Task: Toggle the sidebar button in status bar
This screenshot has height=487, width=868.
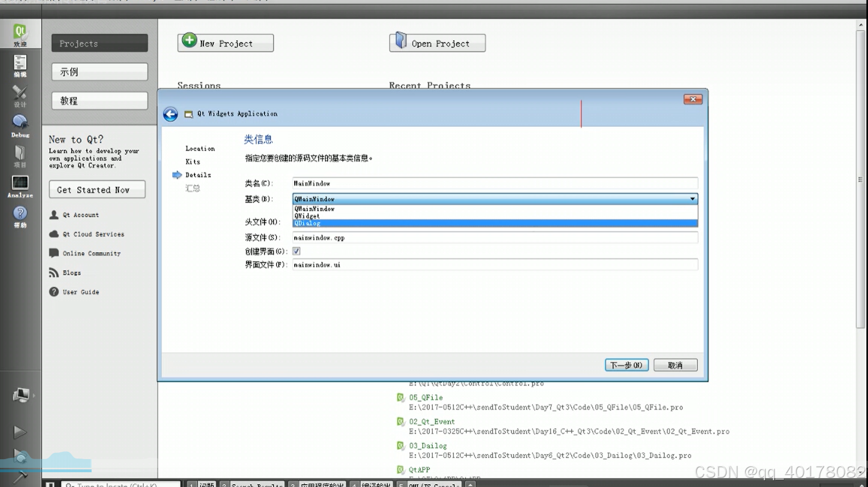Action: [x=50, y=484]
